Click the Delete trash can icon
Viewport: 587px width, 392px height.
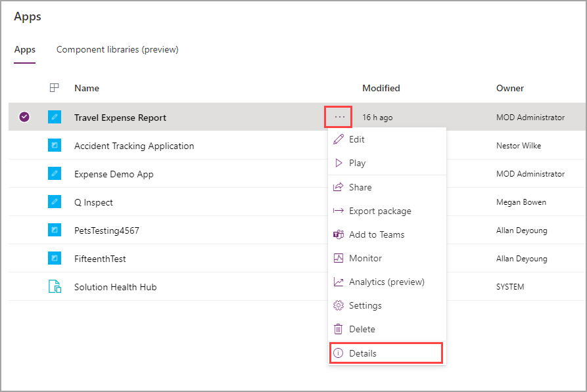[x=339, y=329]
